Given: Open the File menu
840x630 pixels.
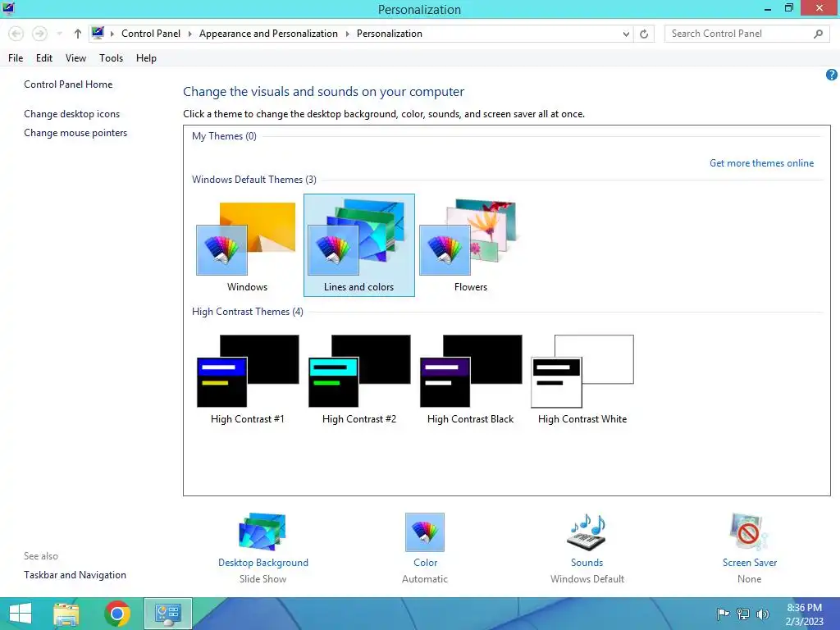Looking at the screenshot, I should (x=16, y=58).
